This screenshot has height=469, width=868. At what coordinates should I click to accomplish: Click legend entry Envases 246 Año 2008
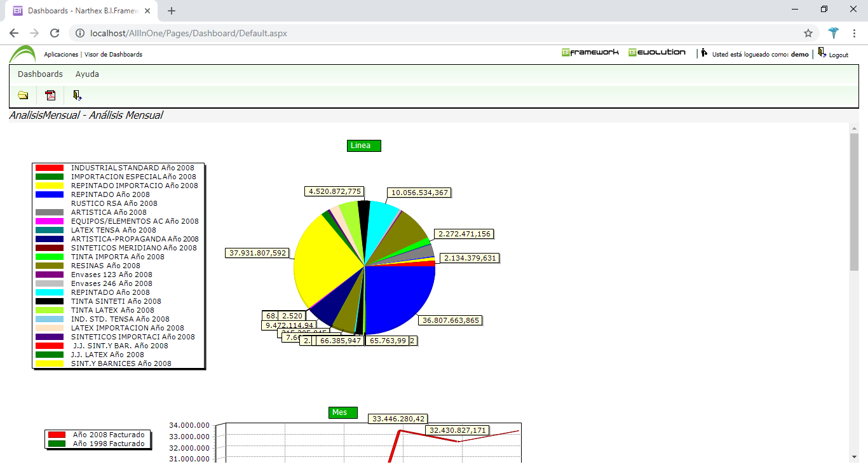(x=112, y=283)
